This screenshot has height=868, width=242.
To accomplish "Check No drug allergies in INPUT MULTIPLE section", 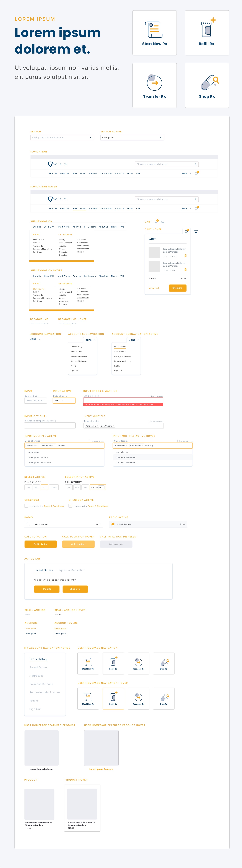I will [x=149, y=421].
